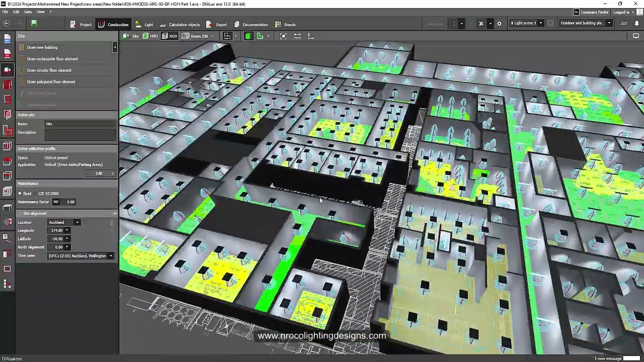Select HOH storey in breadcrumb
The image size is (644, 362).
170,36
